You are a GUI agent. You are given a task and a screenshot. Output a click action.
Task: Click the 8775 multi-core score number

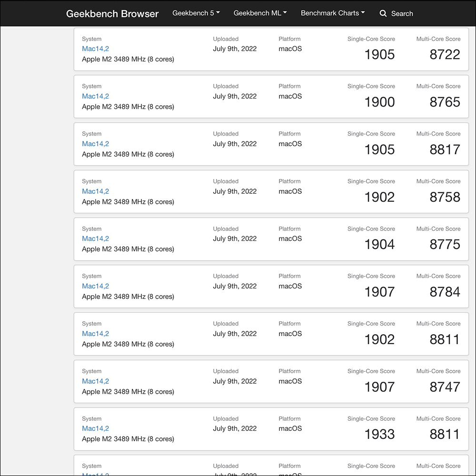point(445,244)
